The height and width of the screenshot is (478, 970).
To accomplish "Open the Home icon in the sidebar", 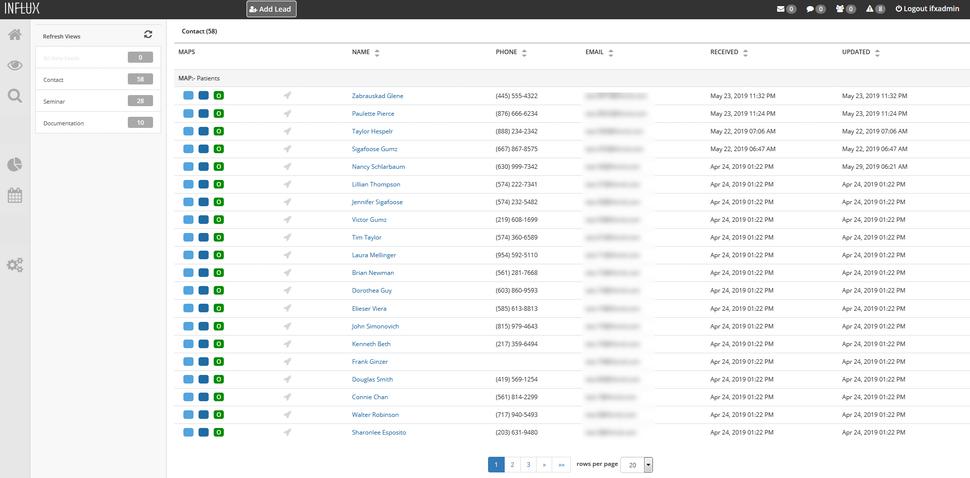I will point(15,35).
